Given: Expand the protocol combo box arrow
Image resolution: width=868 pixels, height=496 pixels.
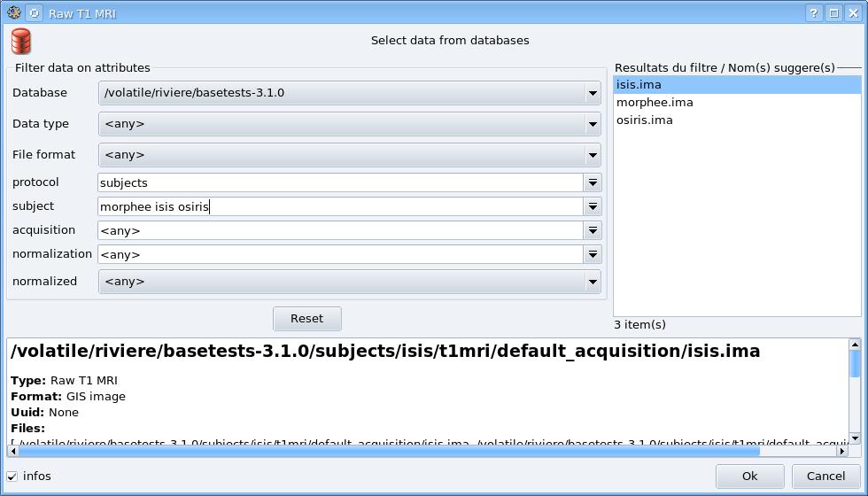Looking at the screenshot, I should pos(593,182).
